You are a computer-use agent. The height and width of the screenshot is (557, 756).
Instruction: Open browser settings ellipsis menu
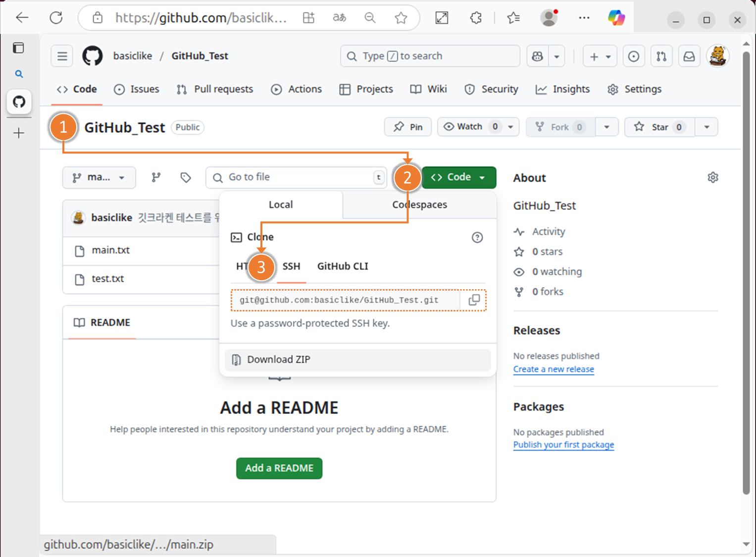tap(584, 18)
